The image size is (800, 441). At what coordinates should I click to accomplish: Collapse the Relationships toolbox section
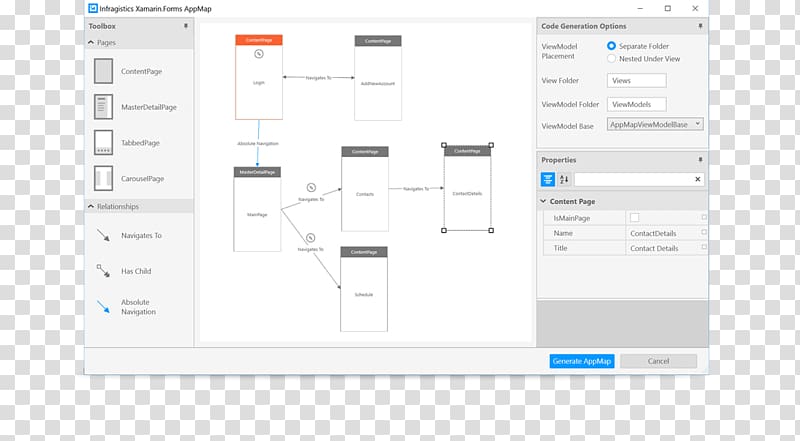click(92, 207)
